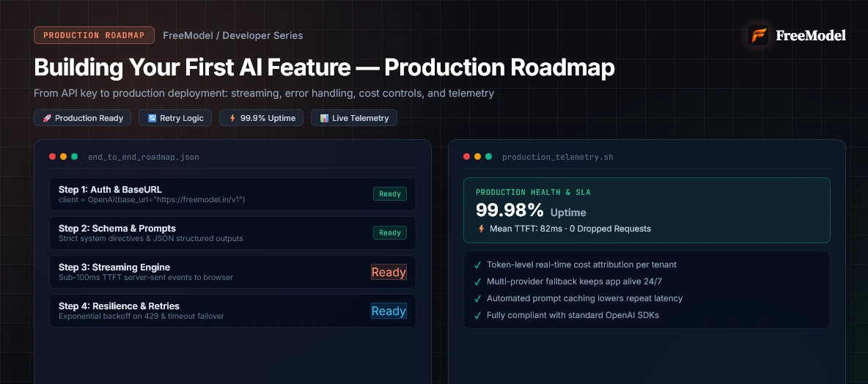Click the Retry Logic pill

pyautogui.click(x=175, y=118)
